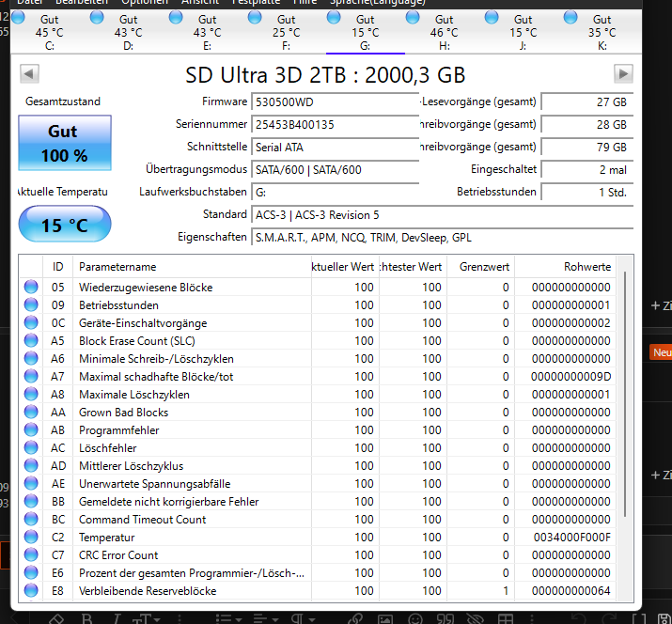Select the active G: drive tab

pos(366,32)
